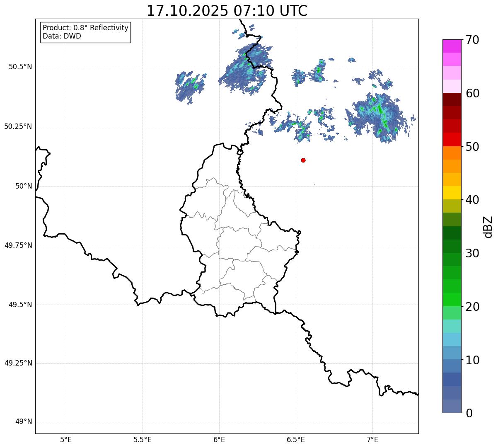Click the 7°E longitude label

372,439
